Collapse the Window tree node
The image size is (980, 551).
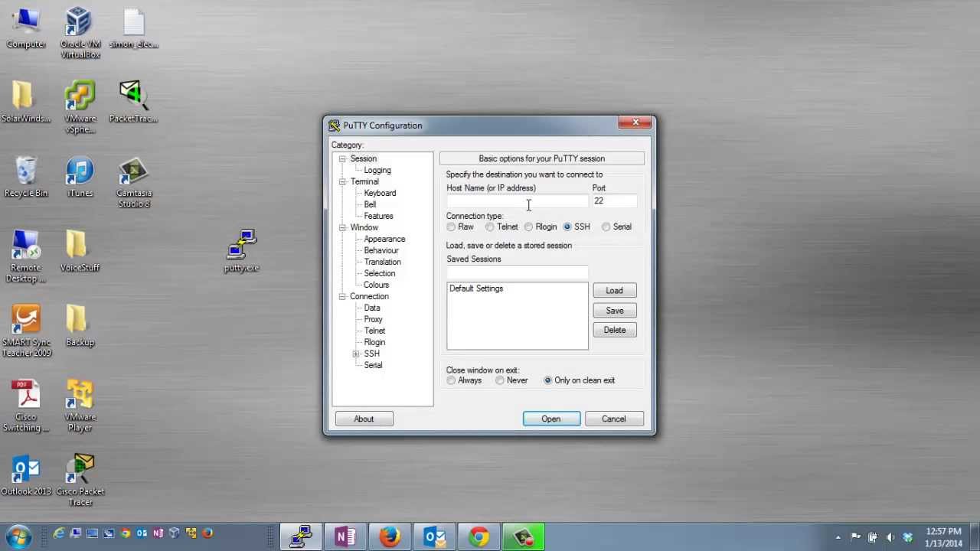point(342,227)
